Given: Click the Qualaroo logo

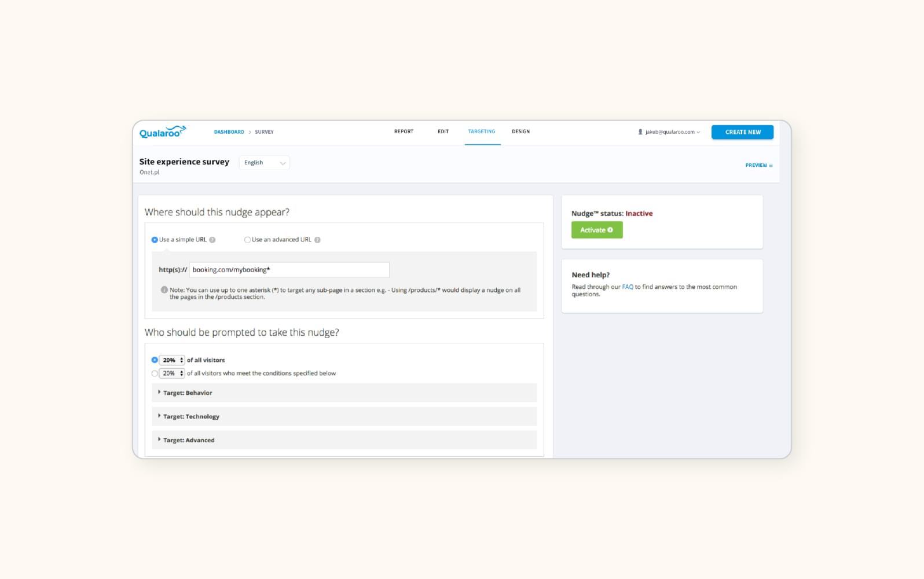Looking at the screenshot, I should (163, 131).
